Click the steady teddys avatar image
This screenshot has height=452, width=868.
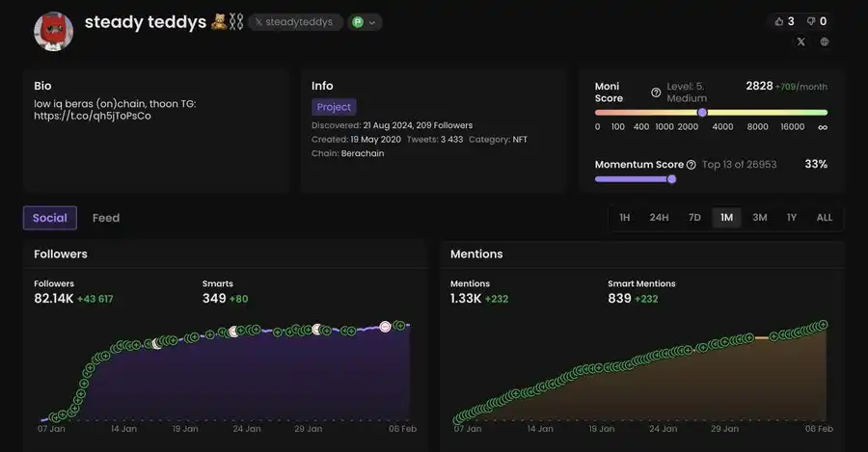tap(54, 31)
